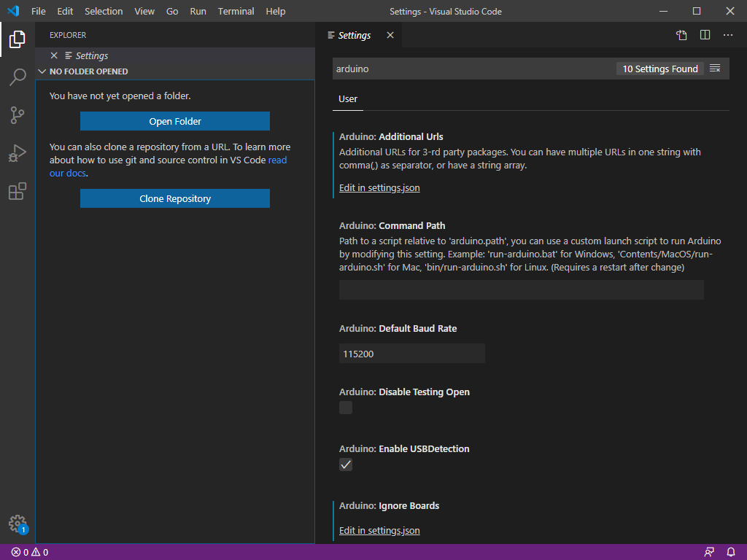Toggle the Disable Testing Open checkbox
Viewport: 747px width, 560px height.
point(346,408)
